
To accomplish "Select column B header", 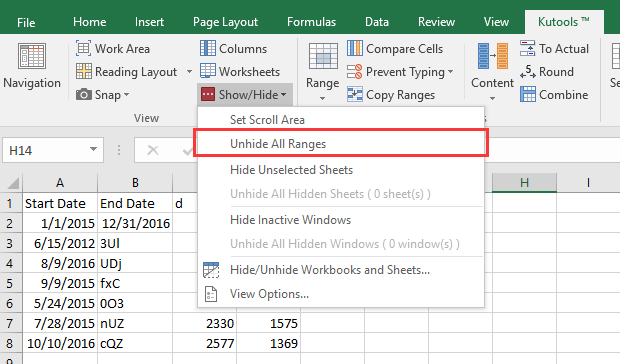I will click(135, 183).
